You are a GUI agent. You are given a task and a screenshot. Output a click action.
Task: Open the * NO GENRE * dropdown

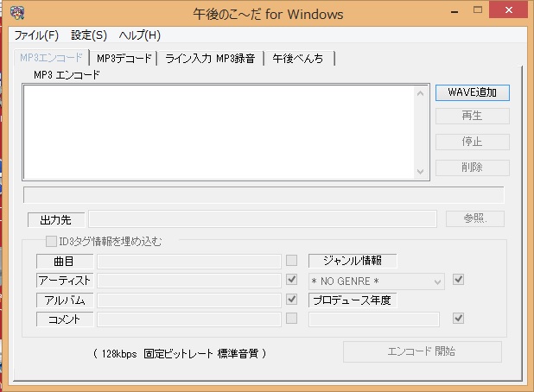click(377, 281)
